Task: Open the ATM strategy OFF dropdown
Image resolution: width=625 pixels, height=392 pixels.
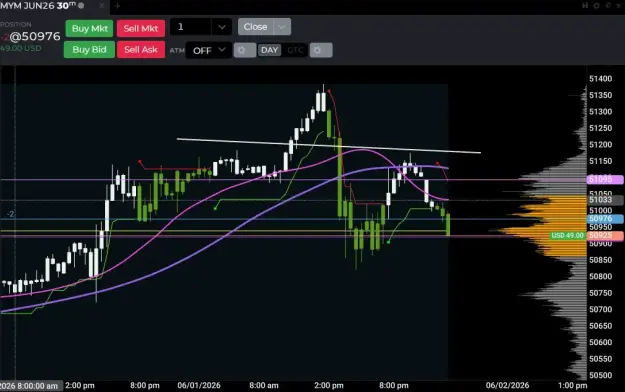Action: coord(208,50)
